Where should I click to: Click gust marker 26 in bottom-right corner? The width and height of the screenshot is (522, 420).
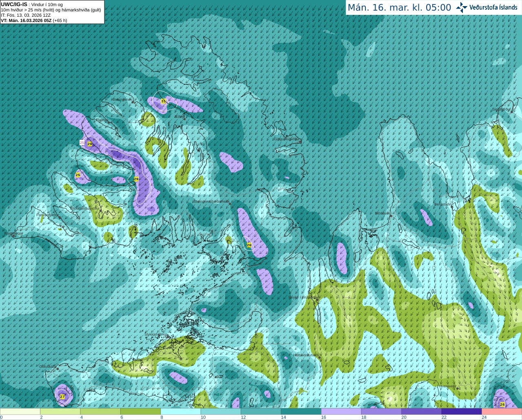point(502,405)
